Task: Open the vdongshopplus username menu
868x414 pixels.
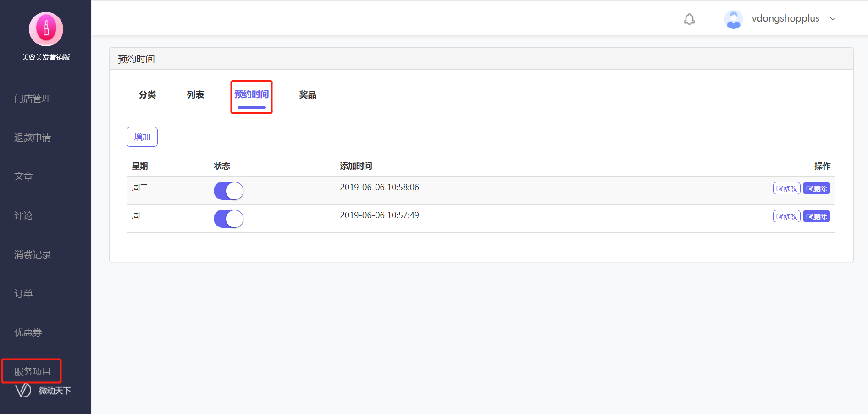Action: (x=785, y=18)
